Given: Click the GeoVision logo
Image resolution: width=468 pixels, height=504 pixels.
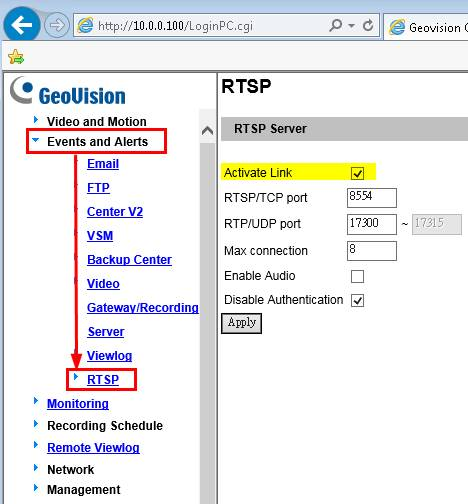Looking at the screenshot, I should tap(68, 91).
